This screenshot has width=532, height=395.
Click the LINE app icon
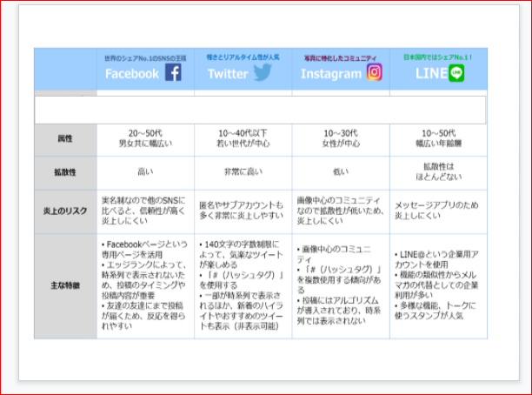pos(456,73)
